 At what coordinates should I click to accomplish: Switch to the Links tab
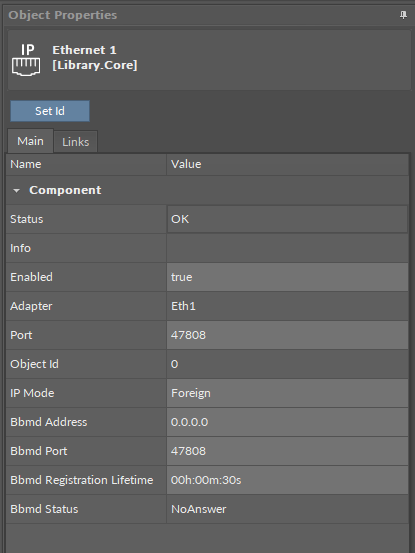tap(75, 142)
